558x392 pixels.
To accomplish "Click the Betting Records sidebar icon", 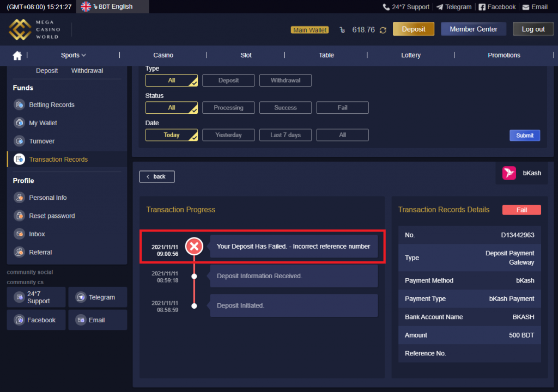I will tap(19, 105).
